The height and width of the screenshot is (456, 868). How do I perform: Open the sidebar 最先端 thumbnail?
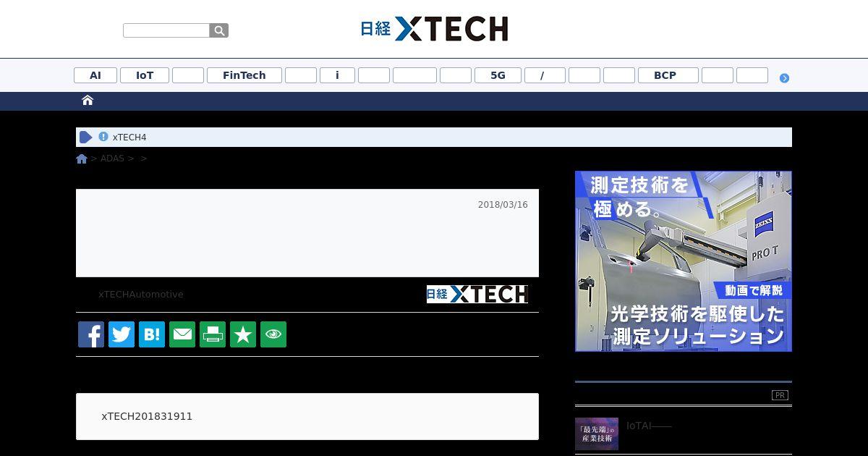tap(597, 434)
